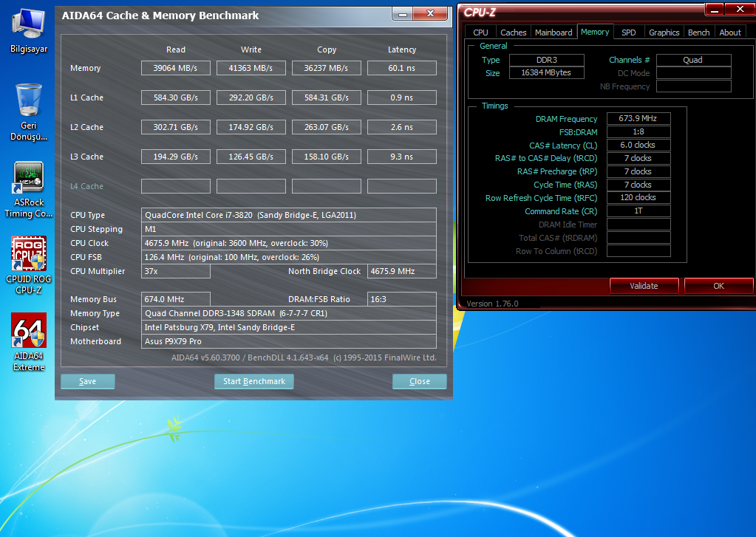Click Row Refresh Cycle Time 120 clocks
Image resolution: width=756 pixels, height=537 pixels.
[638, 197]
